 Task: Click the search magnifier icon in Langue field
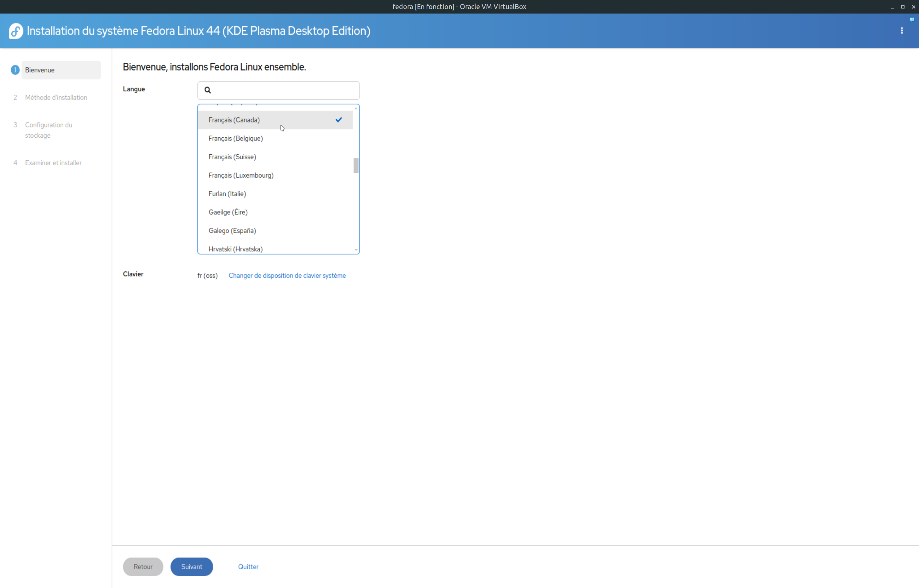207,90
